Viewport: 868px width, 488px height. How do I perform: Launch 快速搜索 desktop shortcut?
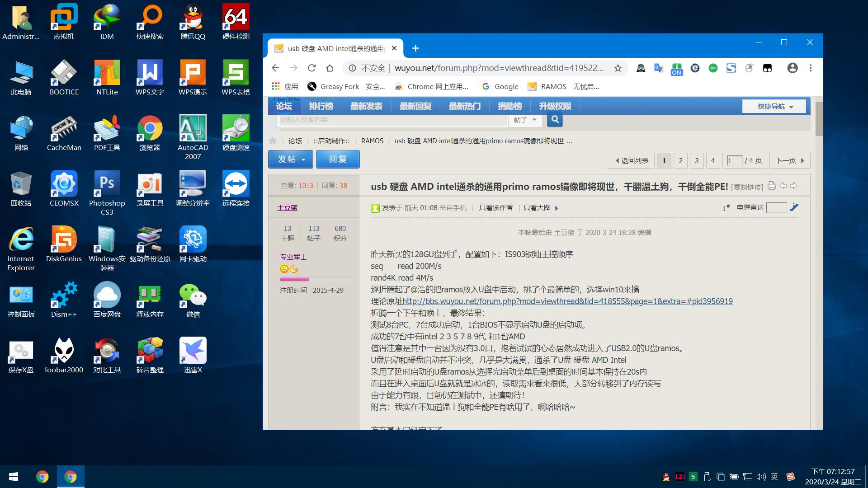(150, 21)
